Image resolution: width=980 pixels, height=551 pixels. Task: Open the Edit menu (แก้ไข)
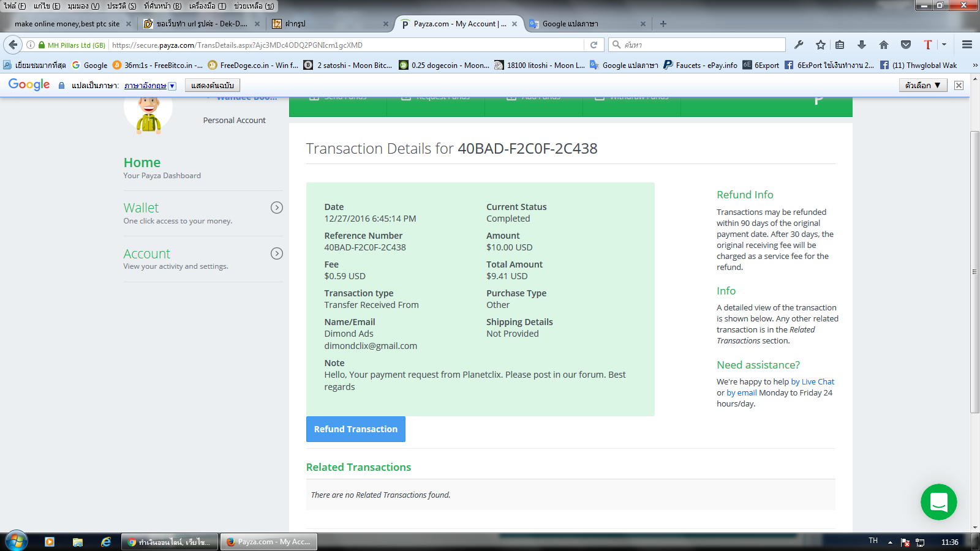pos(47,6)
